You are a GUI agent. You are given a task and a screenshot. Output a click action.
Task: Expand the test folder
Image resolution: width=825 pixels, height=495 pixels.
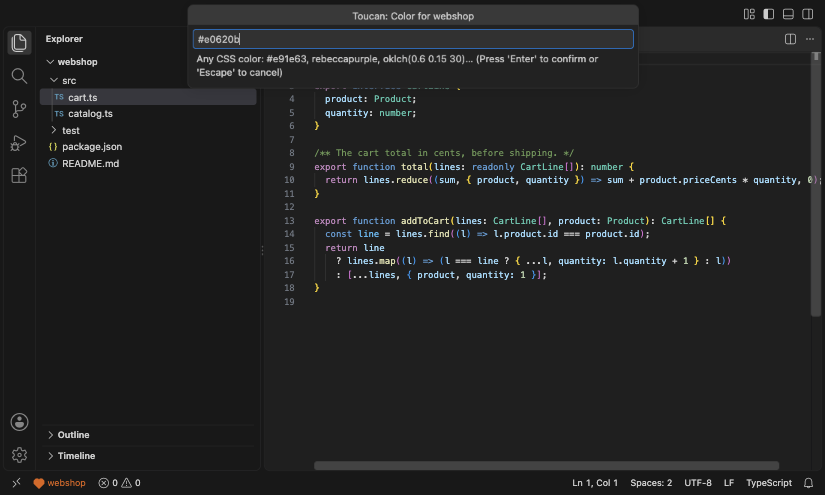(54, 130)
